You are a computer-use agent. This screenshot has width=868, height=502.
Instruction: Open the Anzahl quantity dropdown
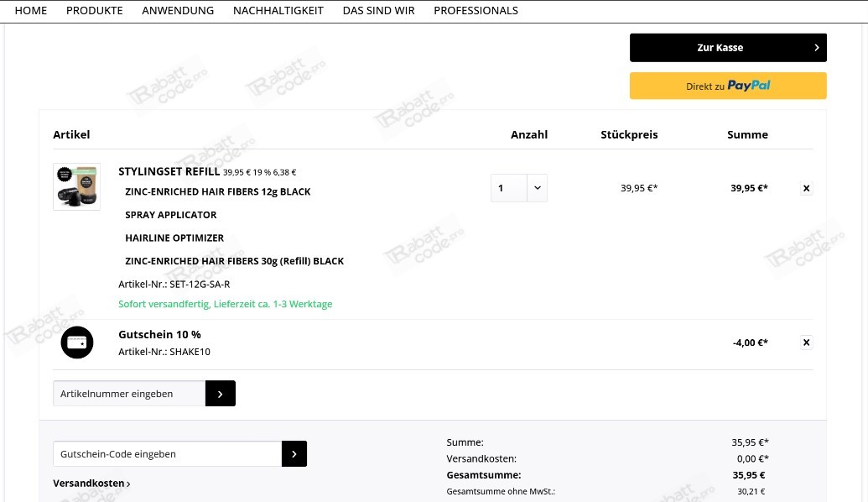tap(537, 188)
